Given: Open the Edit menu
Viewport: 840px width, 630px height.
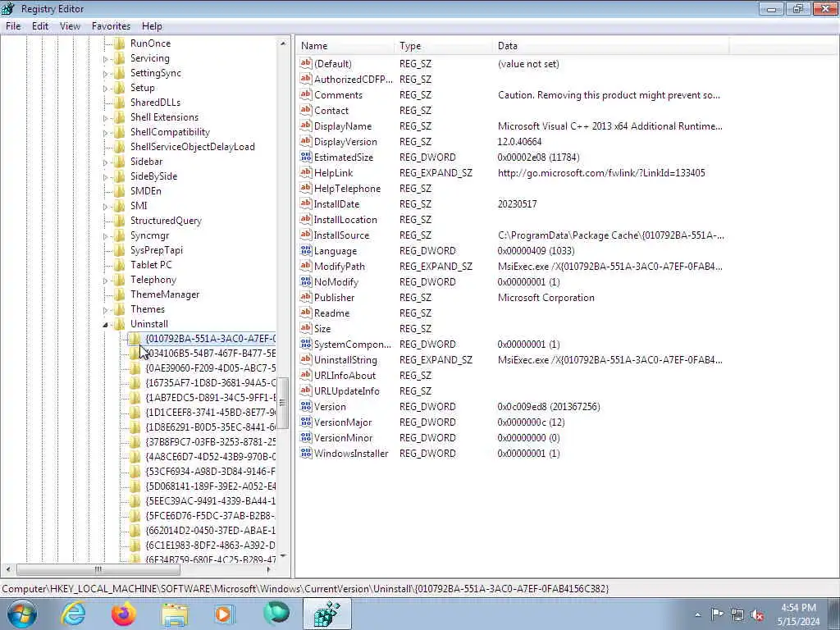Looking at the screenshot, I should (x=40, y=25).
